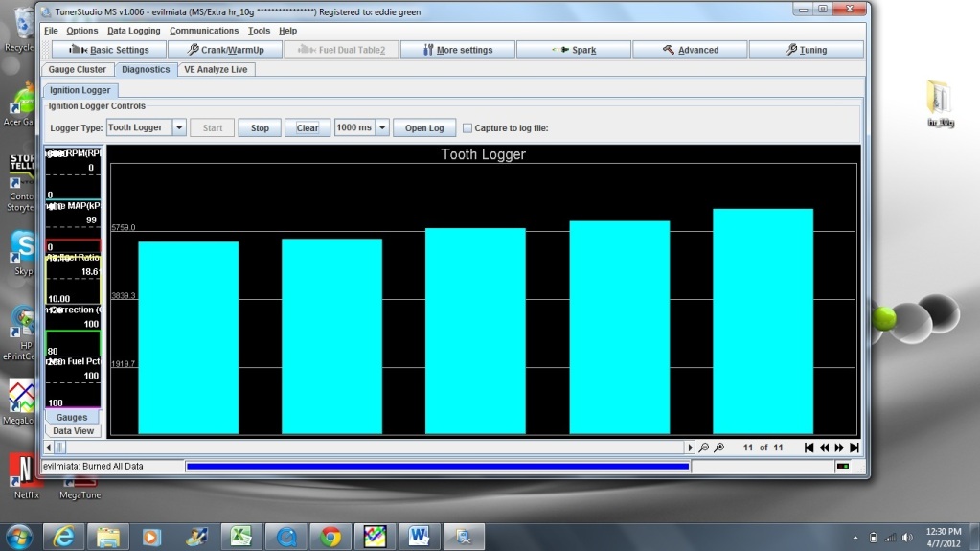Launch Google Chrome from the taskbar

pos(330,535)
